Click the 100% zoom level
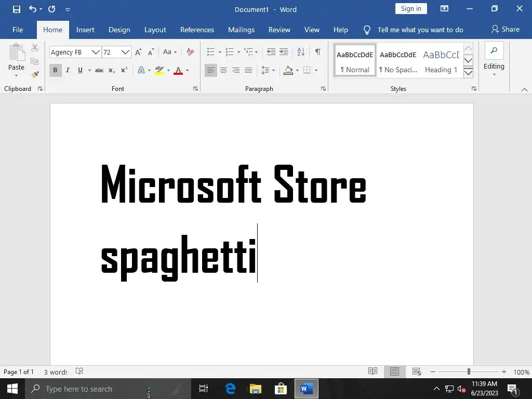This screenshot has height=399, width=532. coord(521,372)
